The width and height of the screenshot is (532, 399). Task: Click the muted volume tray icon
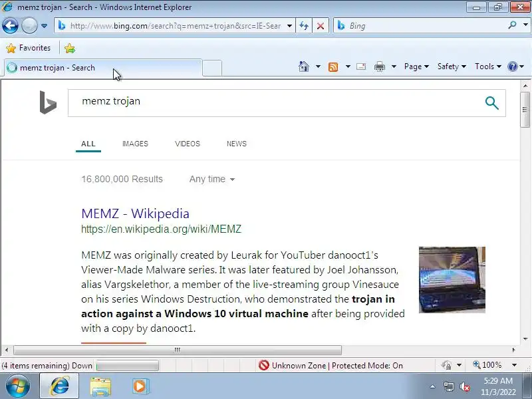pos(465,386)
